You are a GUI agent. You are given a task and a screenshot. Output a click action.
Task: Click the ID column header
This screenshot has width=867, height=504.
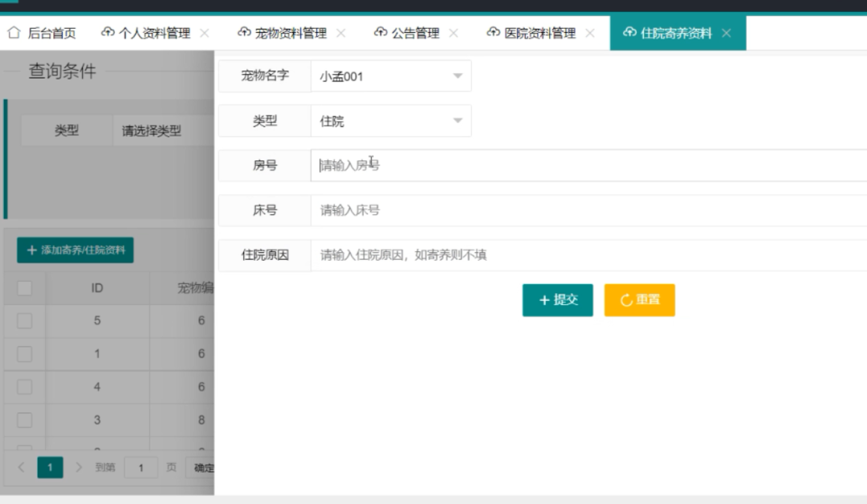click(x=97, y=288)
